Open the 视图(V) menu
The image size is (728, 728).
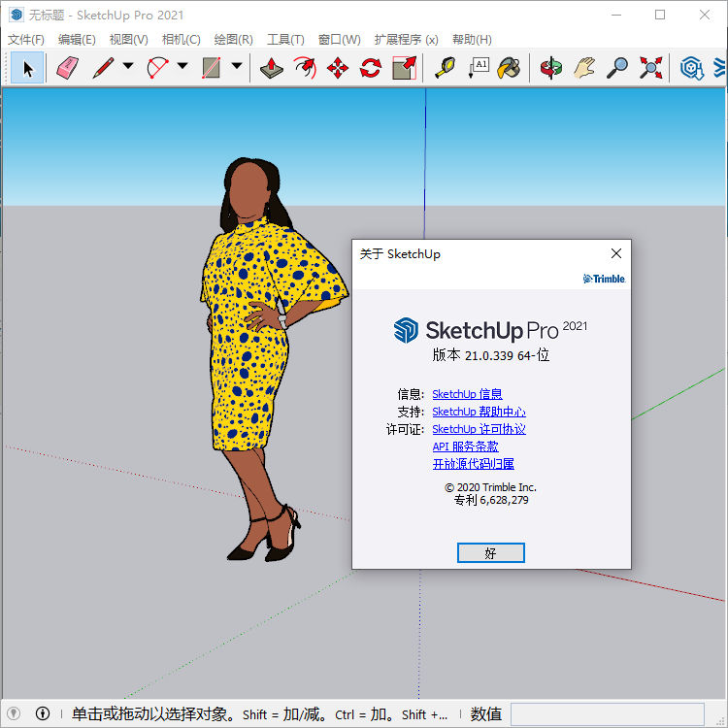[x=128, y=40]
